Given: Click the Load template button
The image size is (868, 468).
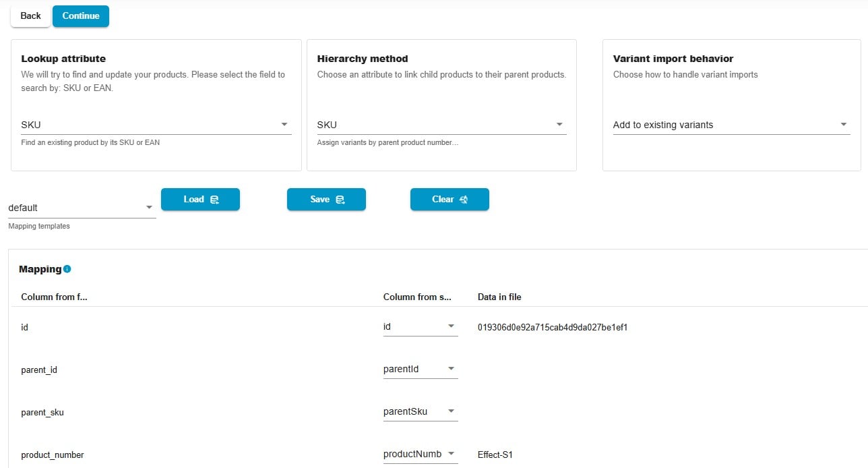Looking at the screenshot, I should click(x=200, y=200).
